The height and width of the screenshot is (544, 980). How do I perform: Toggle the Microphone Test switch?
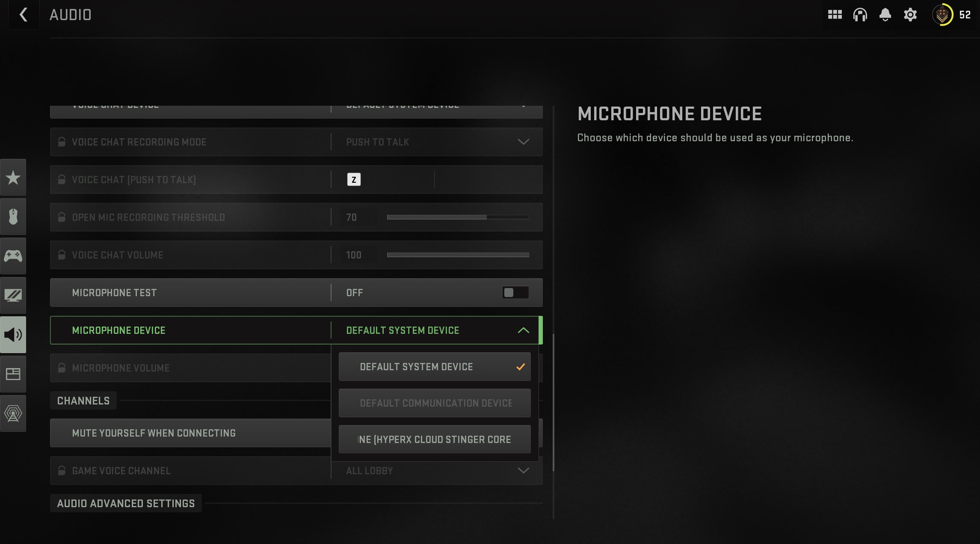tap(515, 293)
